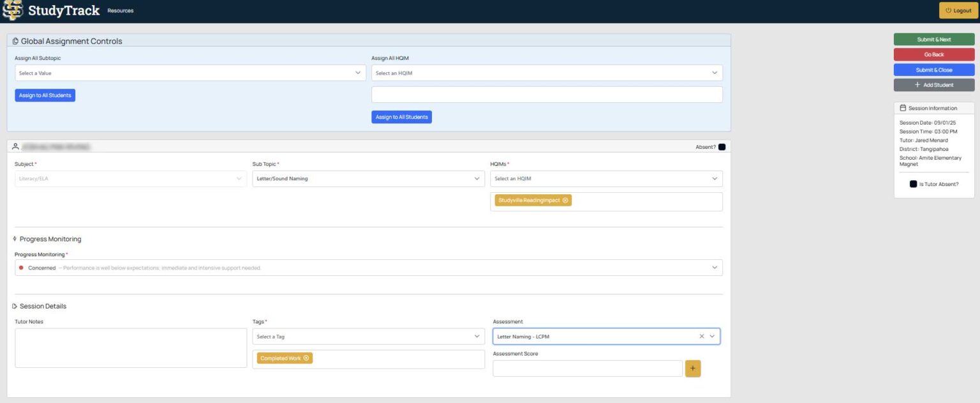The height and width of the screenshot is (403, 980).
Task: Mark the student as Absent
Action: (722, 147)
